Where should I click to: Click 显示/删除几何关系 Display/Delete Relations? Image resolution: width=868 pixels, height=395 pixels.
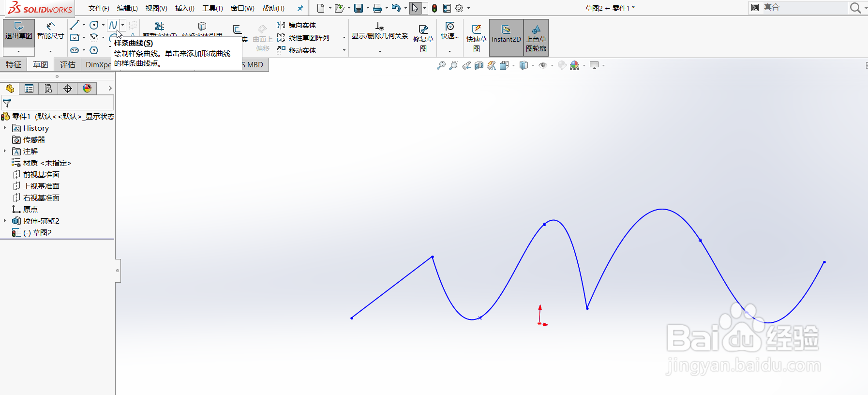click(380, 30)
